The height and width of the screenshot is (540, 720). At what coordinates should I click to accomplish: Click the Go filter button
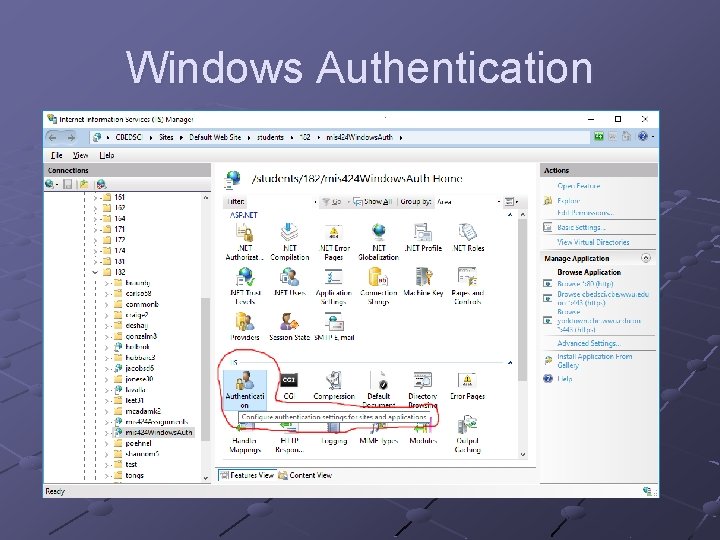332,202
